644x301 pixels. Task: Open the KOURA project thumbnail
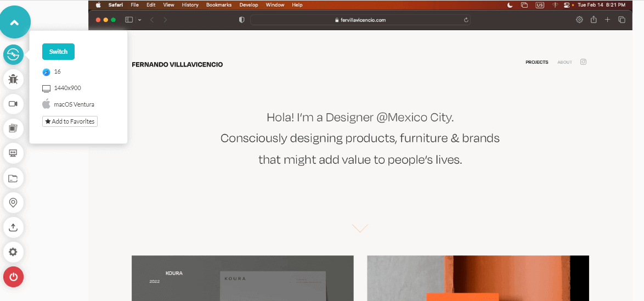(242, 278)
